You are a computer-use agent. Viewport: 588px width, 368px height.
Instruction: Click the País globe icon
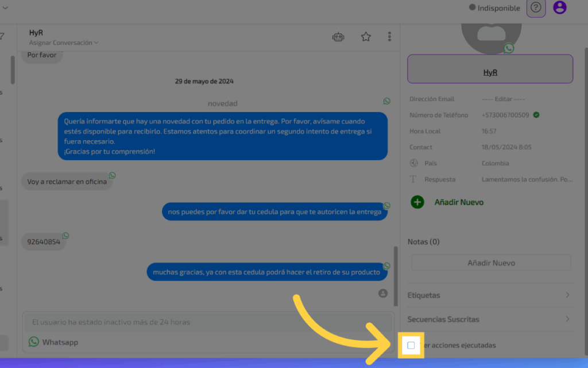[x=413, y=163]
